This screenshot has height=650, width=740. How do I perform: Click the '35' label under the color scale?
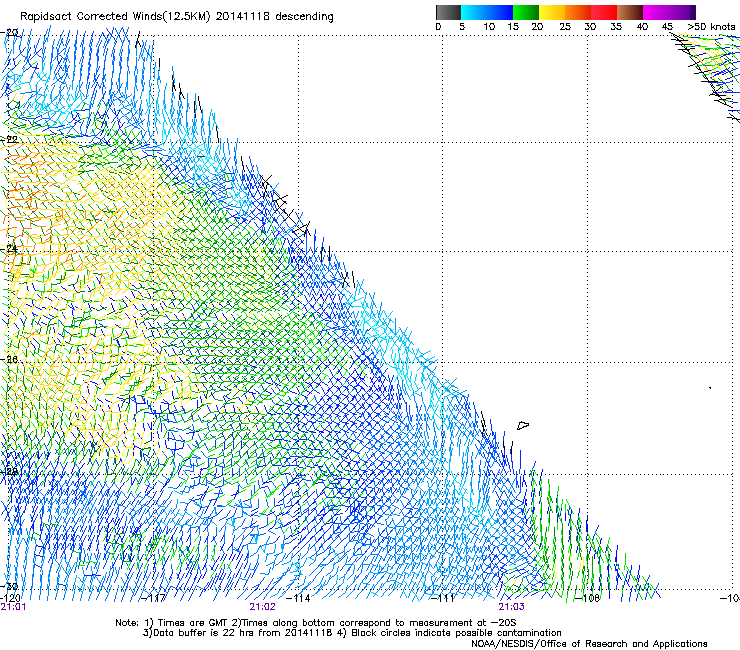point(616,27)
